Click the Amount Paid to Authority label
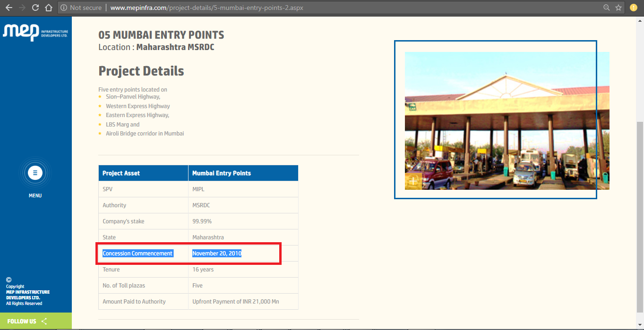Image resolution: width=644 pixels, height=330 pixels. [x=134, y=302]
